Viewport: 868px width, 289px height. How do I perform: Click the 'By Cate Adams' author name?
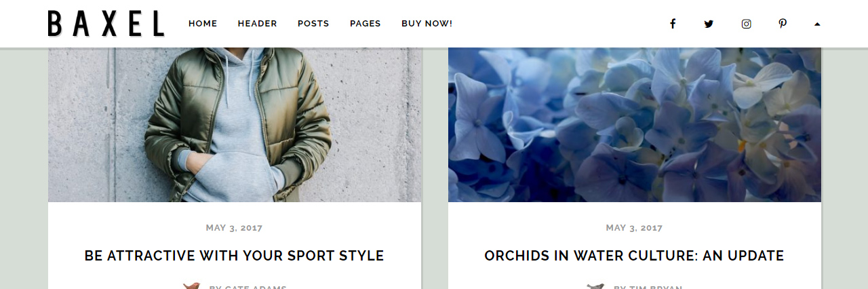coord(248,287)
